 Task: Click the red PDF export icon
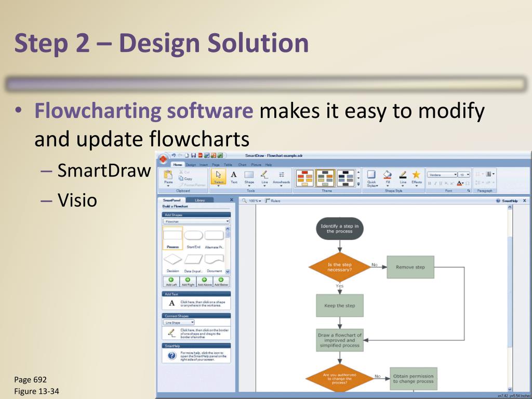[200, 155]
